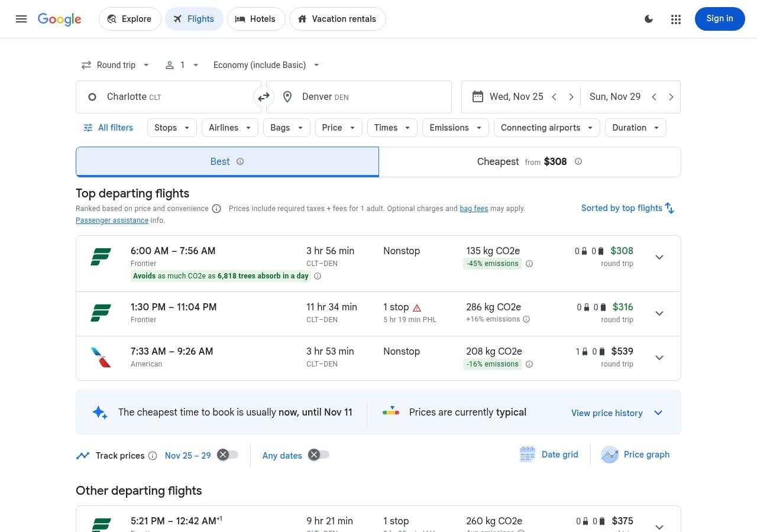Screen dimensions: 757x532
Task: Show info for -45% emissions on Frontier flight
Action: pyautogui.click(x=529, y=264)
